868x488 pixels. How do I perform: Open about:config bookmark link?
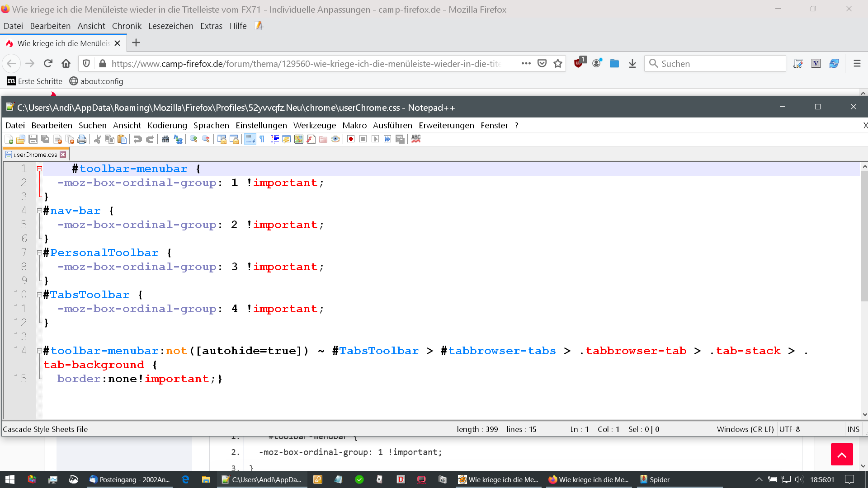tap(96, 81)
